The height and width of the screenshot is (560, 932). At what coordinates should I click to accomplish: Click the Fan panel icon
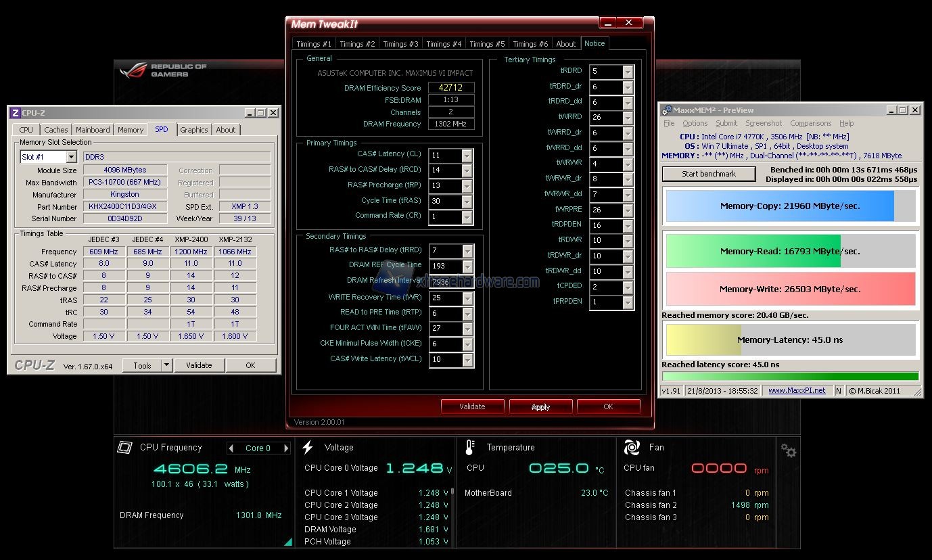632,447
